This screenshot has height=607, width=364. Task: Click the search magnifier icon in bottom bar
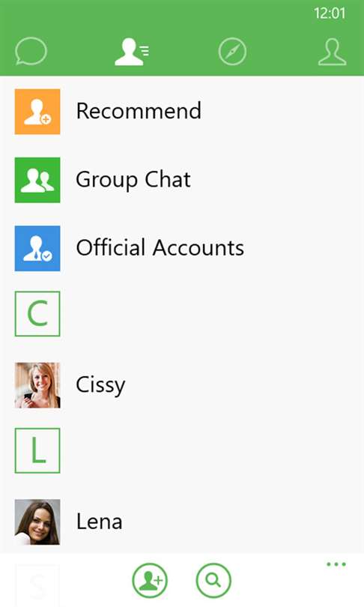(213, 581)
